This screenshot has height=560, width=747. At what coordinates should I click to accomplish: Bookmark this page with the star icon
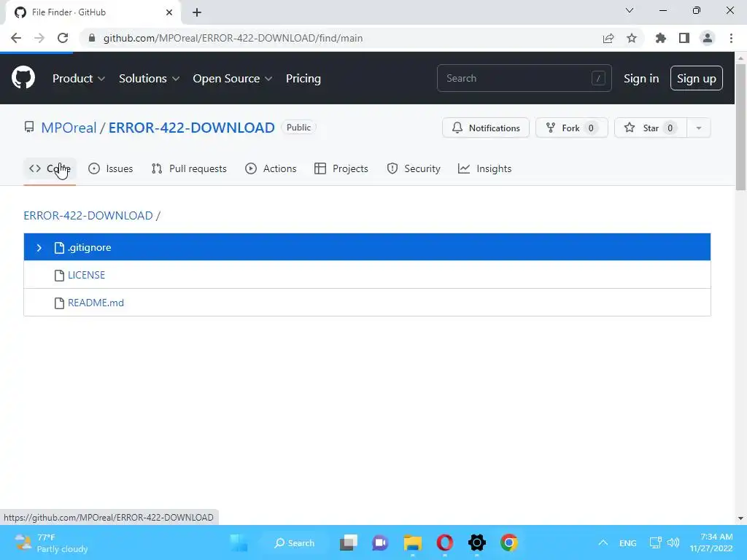click(x=632, y=38)
